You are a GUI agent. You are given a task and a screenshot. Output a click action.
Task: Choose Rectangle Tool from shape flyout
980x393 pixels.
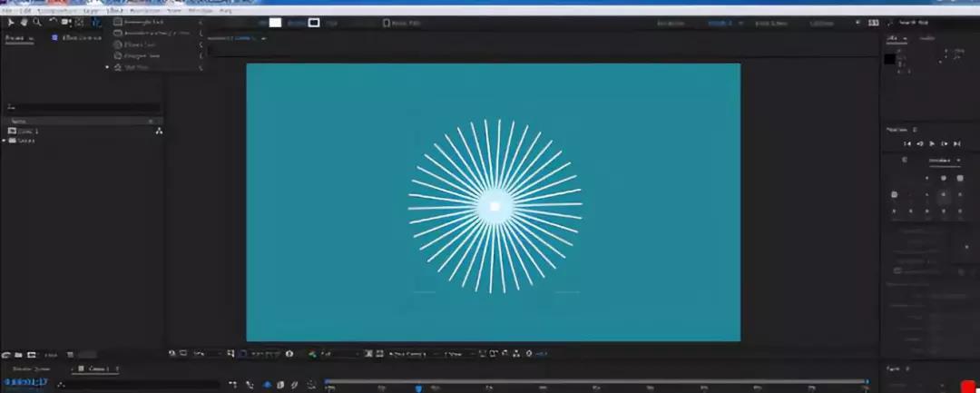[x=147, y=22]
